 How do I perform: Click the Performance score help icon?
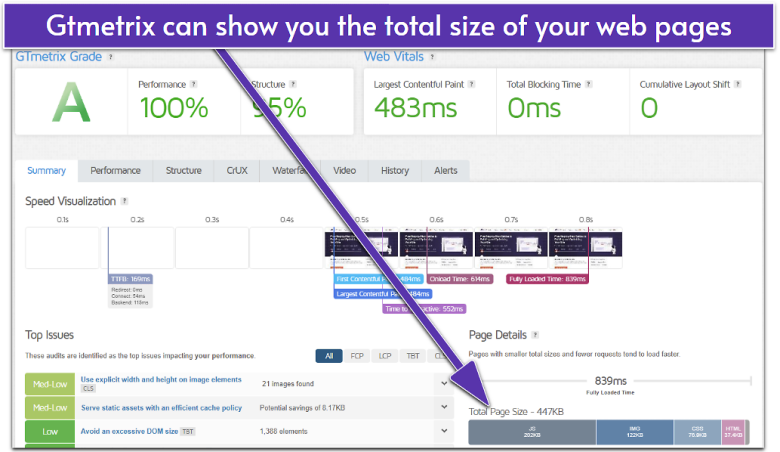coord(194,85)
